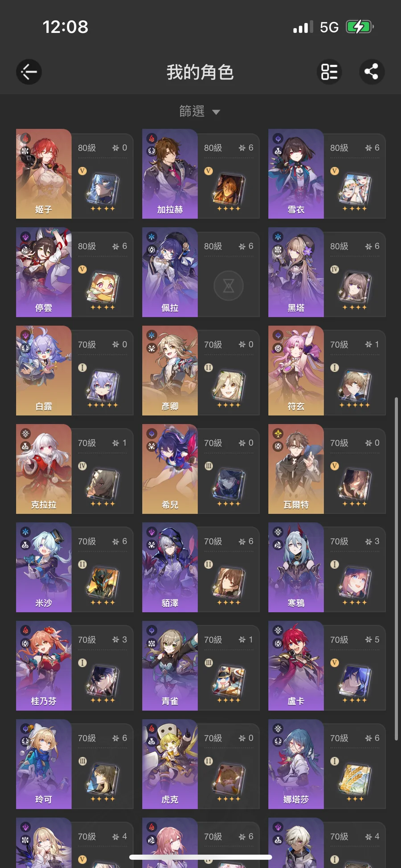401x868 pixels.
Task: Open the 符玄 character portrait
Action: click(x=296, y=371)
